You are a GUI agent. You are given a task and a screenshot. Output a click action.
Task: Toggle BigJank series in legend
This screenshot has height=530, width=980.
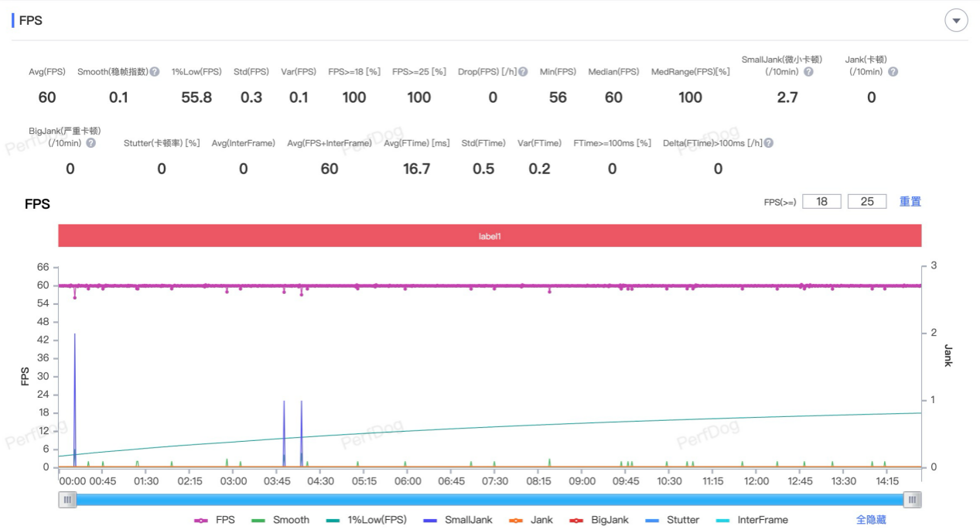[x=599, y=520]
